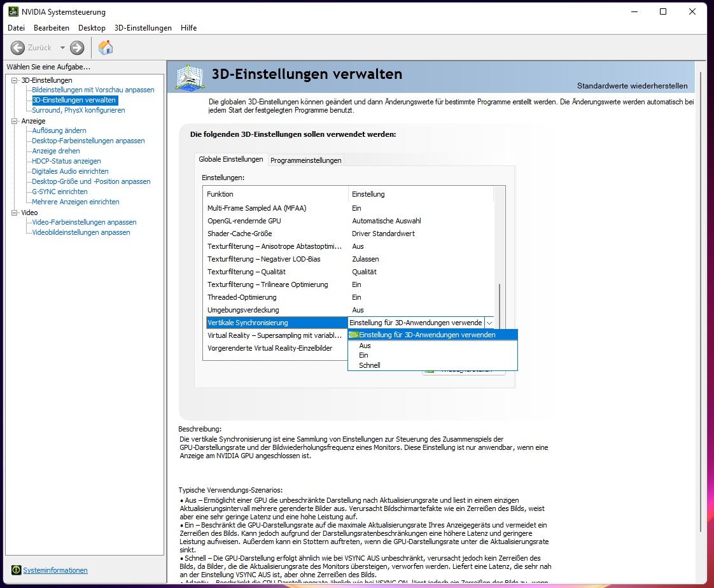Click the Forward arrow icon

click(77, 47)
